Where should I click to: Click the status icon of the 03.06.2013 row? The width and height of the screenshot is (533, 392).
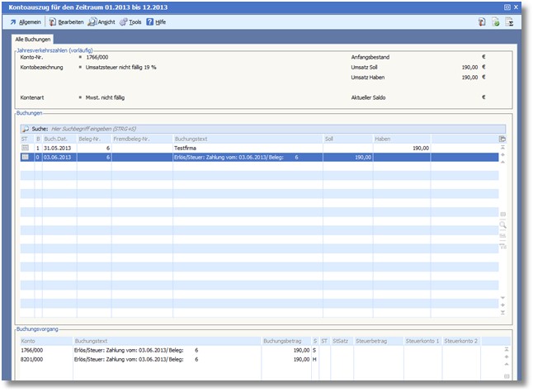point(25,156)
